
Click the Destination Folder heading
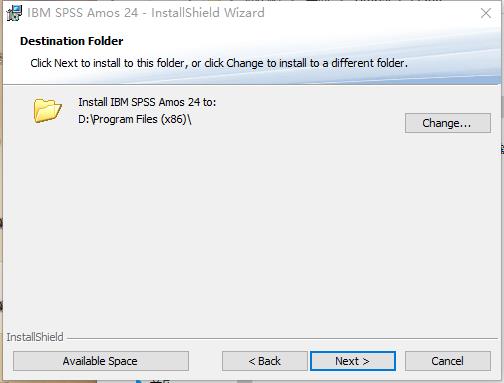pyautogui.click(x=71, y=41)
